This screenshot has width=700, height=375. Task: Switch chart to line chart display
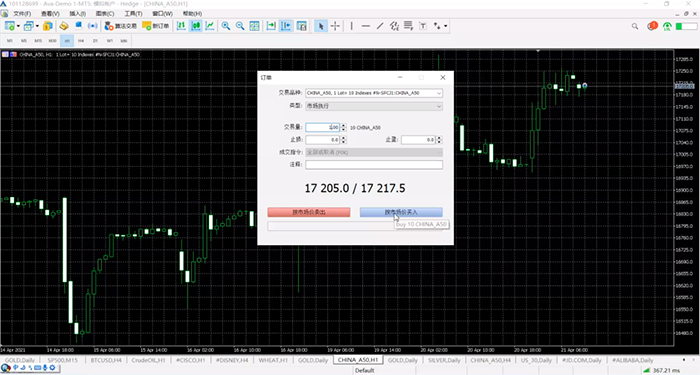[x=210, y=26]
